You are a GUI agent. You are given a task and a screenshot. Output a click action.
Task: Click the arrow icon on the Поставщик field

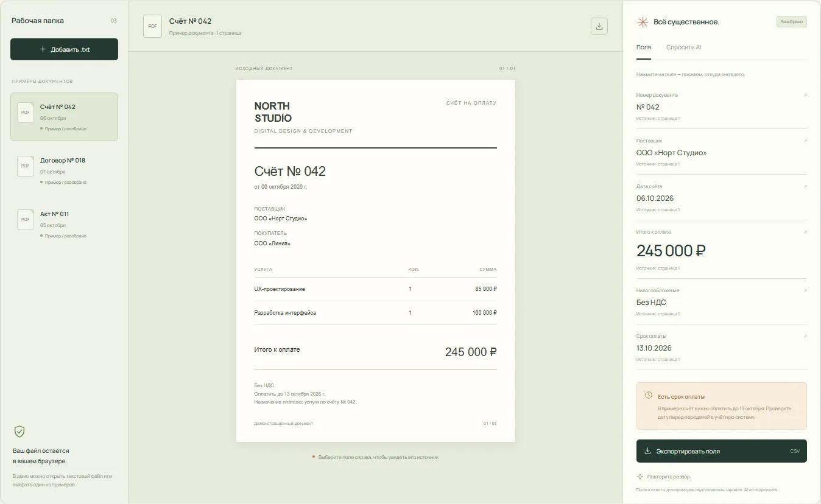805,141
